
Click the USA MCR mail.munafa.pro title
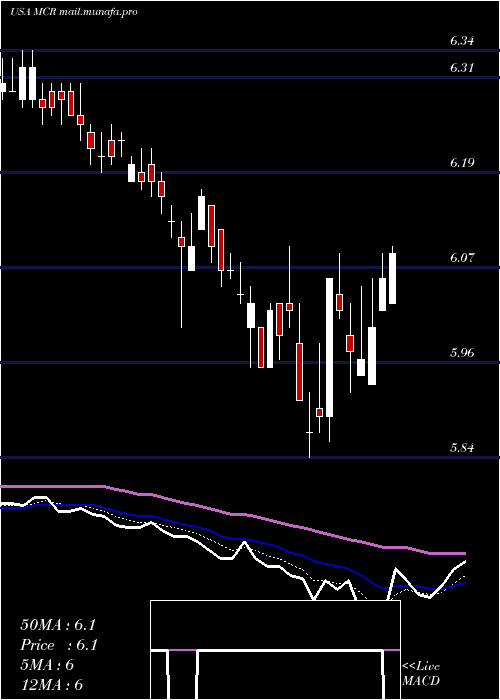pos(74,12)
